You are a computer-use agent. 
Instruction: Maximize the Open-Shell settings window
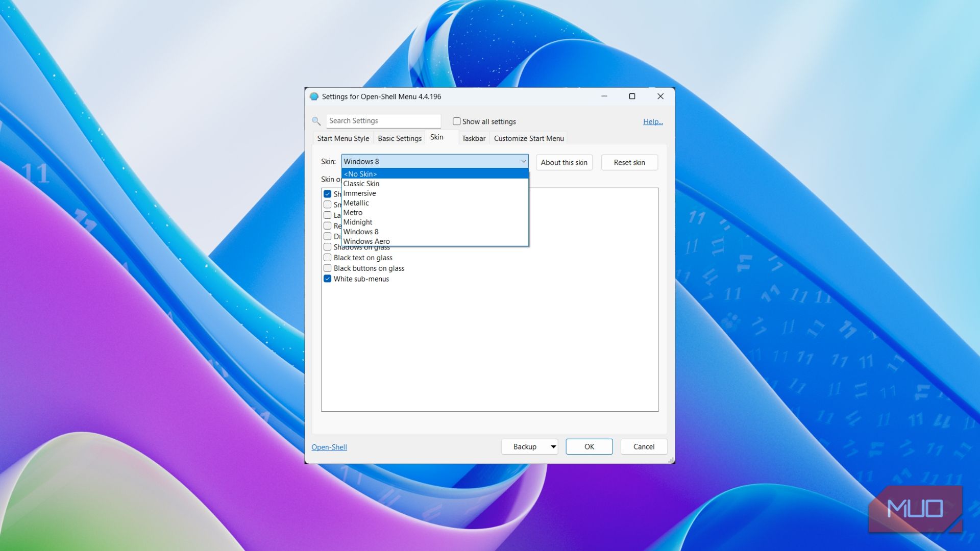(632, 96)
